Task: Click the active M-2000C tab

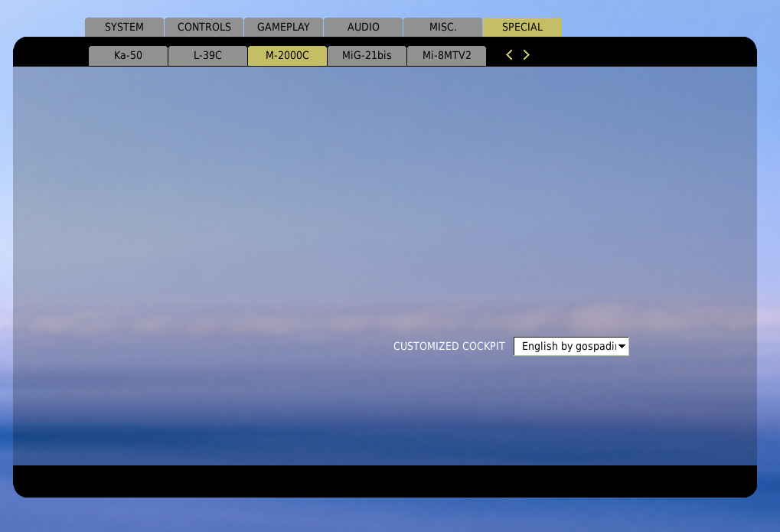Action: (287, 56)
